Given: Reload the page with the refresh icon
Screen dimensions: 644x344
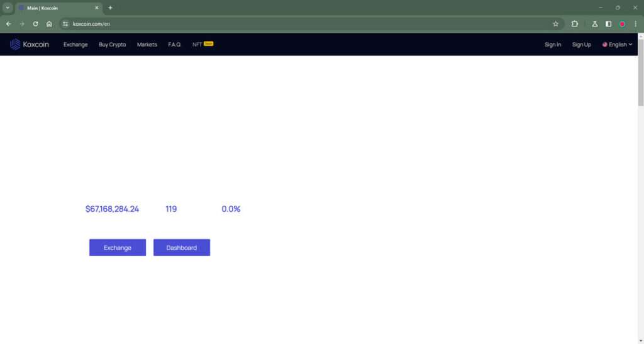Looking at the screenshot, I should point(36,24).
